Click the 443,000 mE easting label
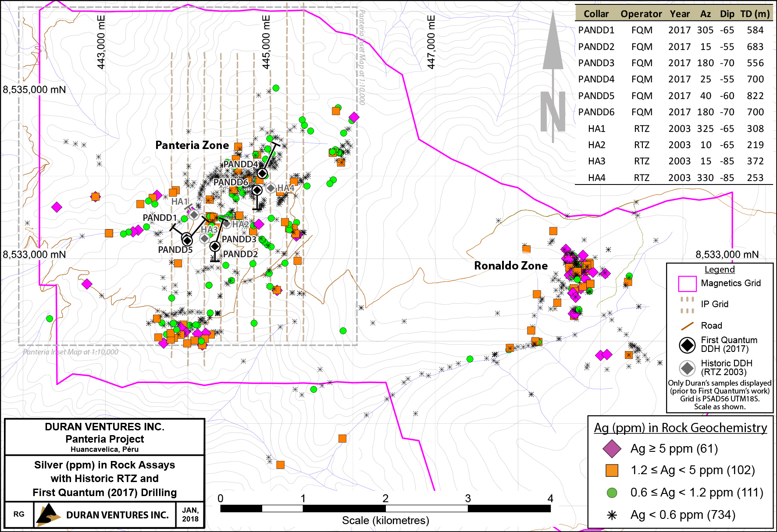 [101, 42]
